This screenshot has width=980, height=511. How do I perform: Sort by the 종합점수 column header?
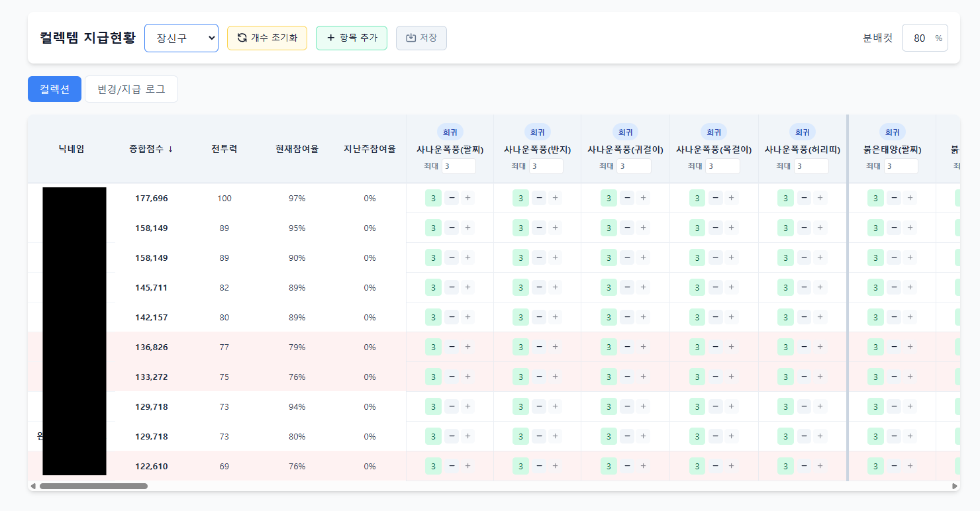coord(151,149)
